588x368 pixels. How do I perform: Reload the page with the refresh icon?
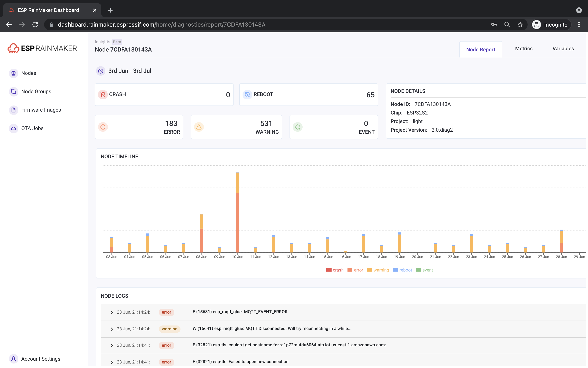[x=35, y=25]
